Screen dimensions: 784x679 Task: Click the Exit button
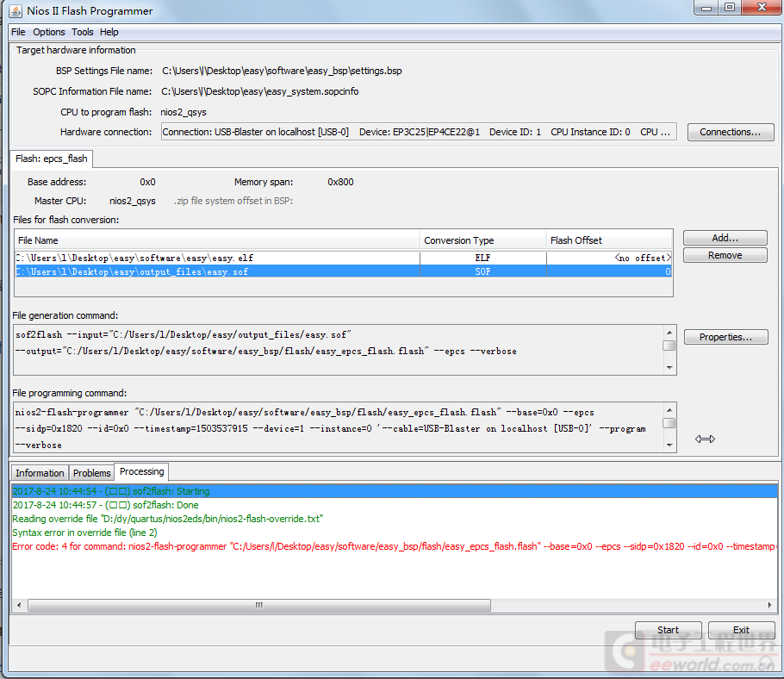741,630
